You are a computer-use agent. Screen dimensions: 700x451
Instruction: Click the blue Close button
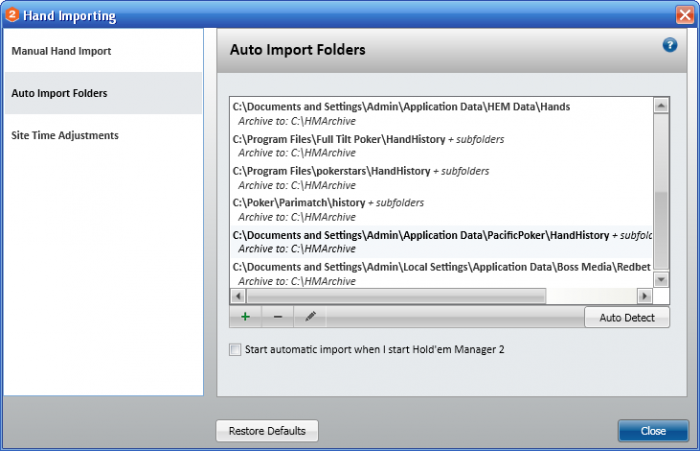(x=653, y=431)
